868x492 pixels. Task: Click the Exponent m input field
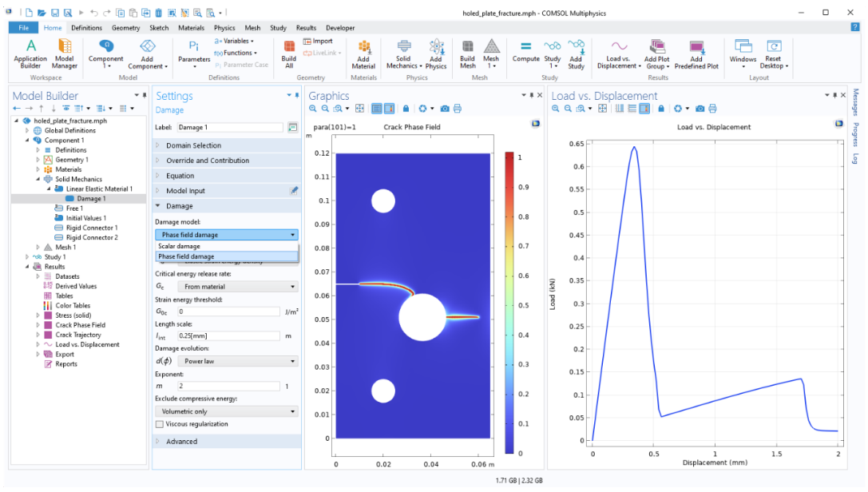click(x=228, y=387)
